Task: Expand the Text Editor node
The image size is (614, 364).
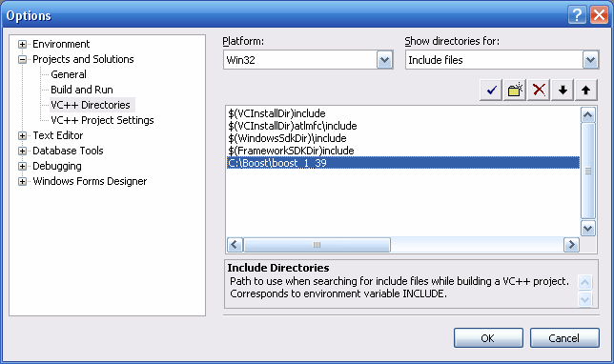Action: pyautogui.click(x=22, y=136)
